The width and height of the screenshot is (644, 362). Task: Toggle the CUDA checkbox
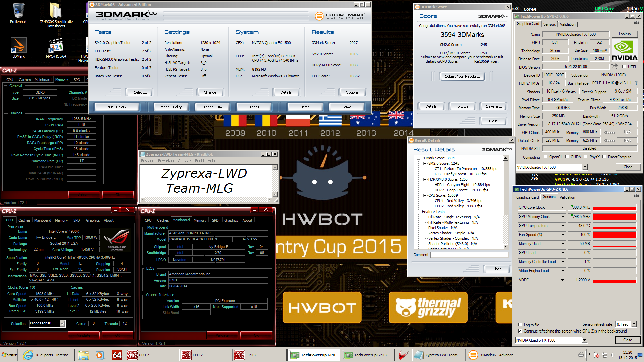click(567, 157)
